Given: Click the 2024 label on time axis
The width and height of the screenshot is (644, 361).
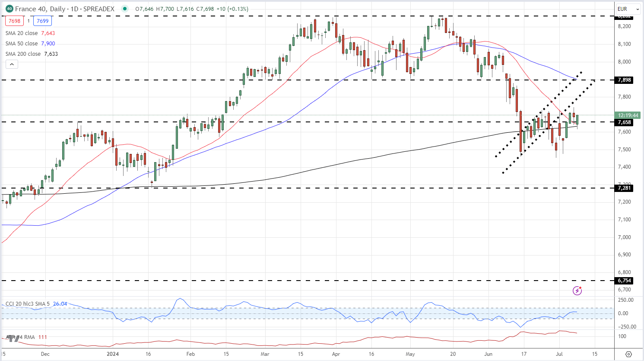Looking at the screenshot, I should 113,354.
